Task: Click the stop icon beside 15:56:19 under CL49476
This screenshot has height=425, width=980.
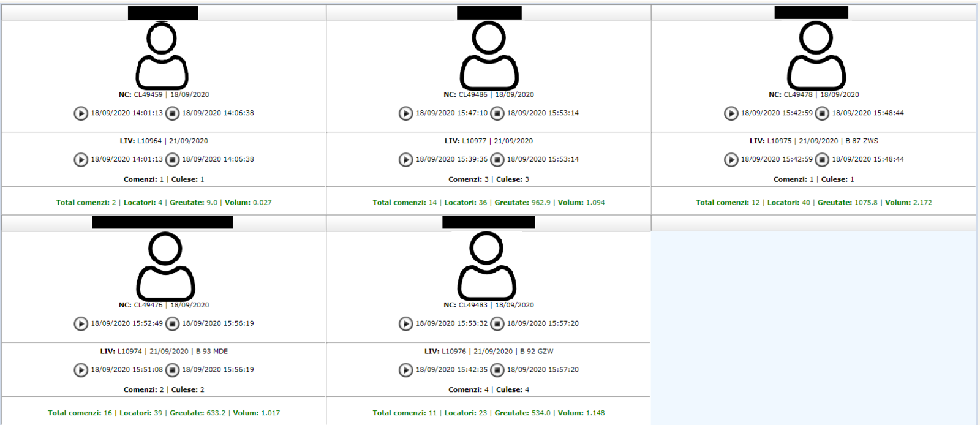Action: [x=173, y=324]
